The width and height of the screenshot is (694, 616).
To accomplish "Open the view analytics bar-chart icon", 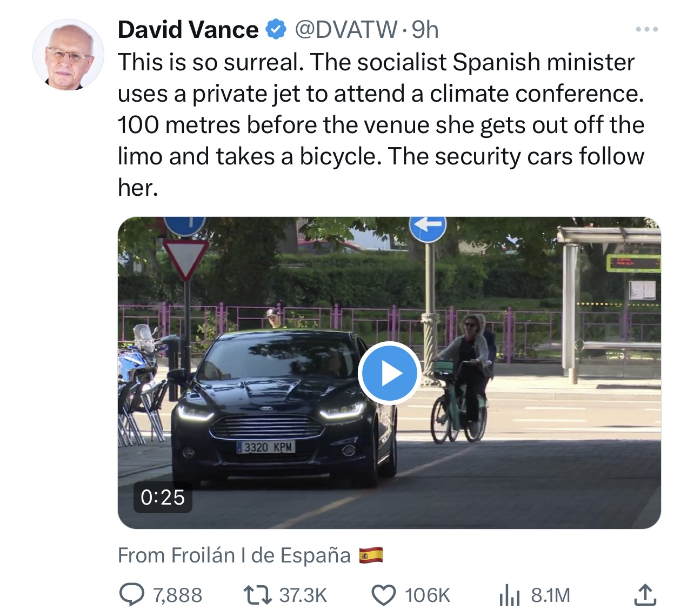I will 509,595.
